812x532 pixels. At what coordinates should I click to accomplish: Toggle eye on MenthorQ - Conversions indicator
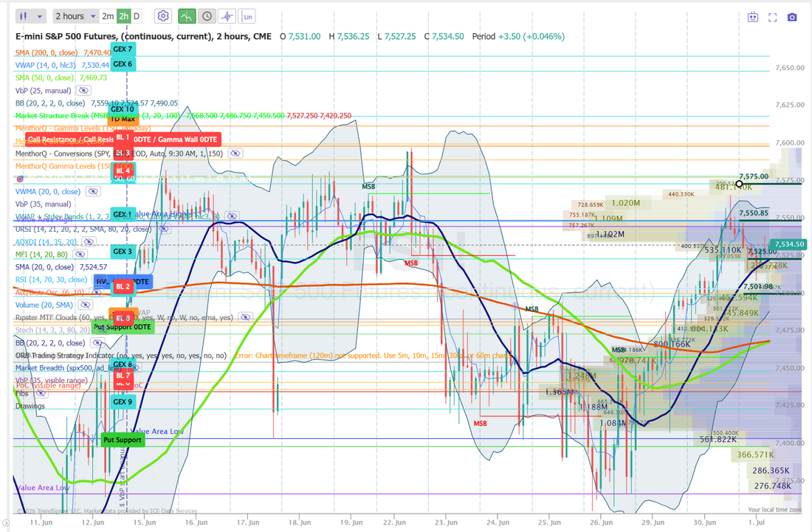(235, 153)
